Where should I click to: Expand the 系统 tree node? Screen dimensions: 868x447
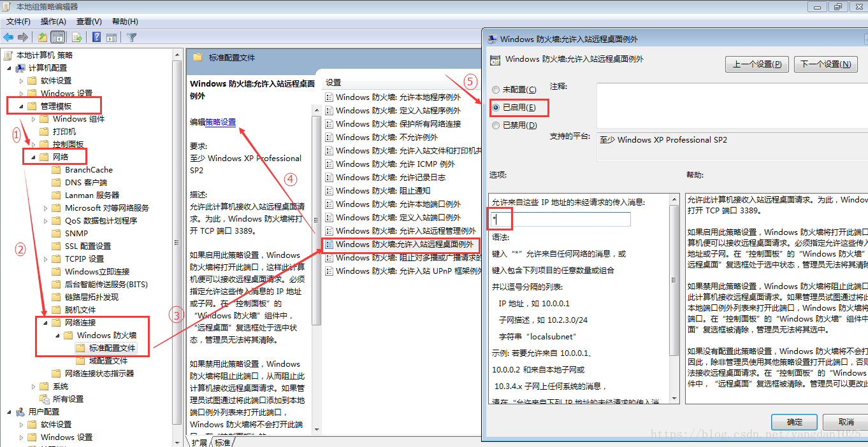pyautogui.click(x=33, y=387)
